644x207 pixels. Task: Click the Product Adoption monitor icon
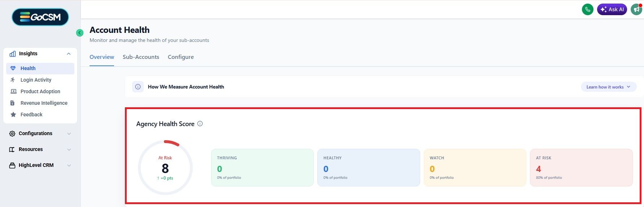[13, 91]
